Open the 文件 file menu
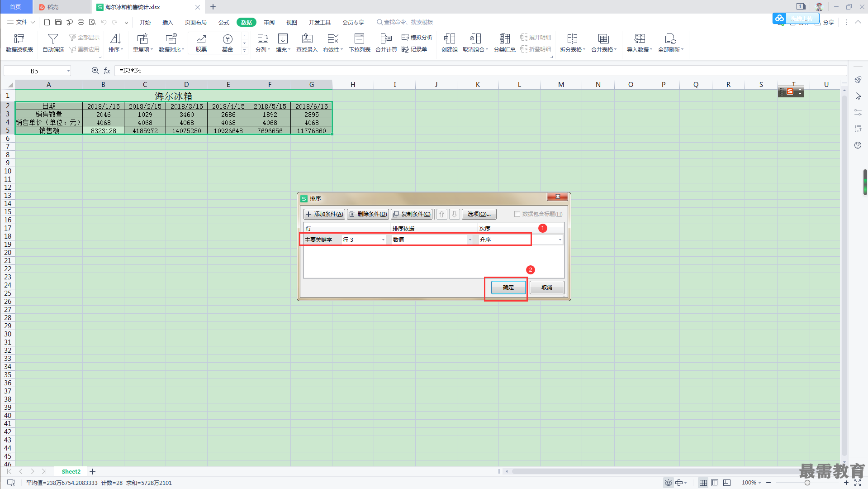This screenshot has width=868, height=489. pyautogui.click(x=21, y=22)
